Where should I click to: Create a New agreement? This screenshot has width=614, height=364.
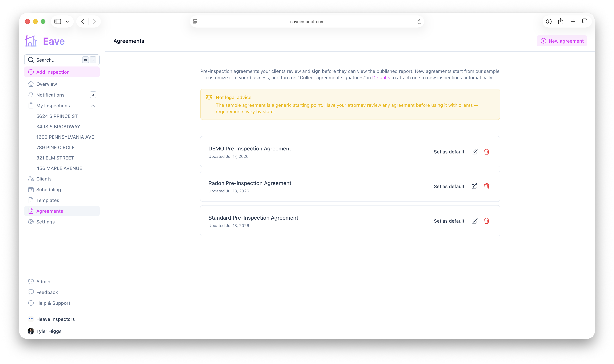click(x=562, y=41)
